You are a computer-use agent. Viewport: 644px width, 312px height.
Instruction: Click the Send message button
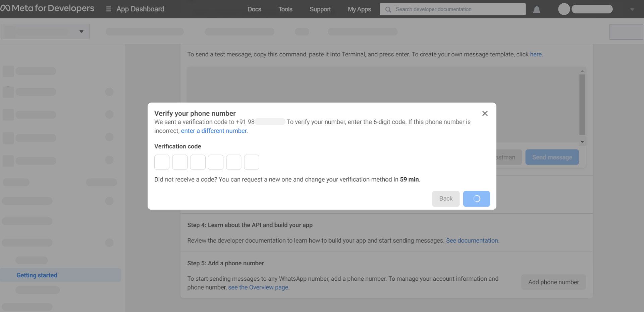(x=552, y=157)
